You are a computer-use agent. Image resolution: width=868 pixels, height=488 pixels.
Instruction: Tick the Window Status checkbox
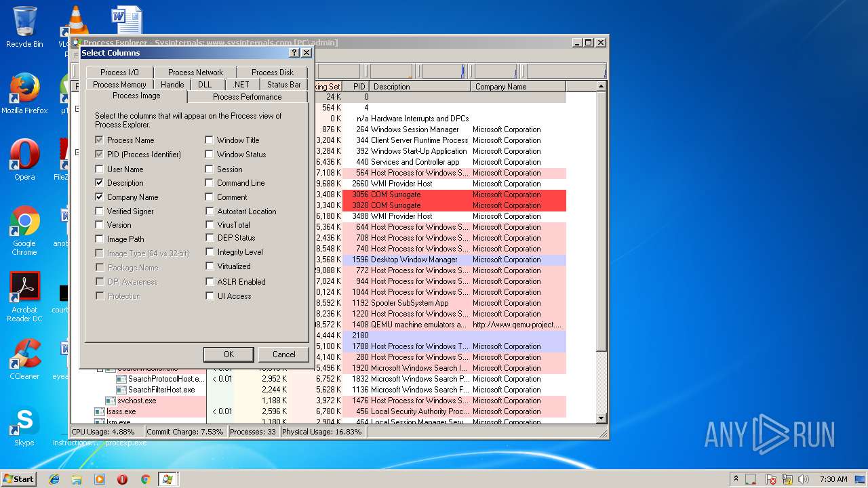coord(210,154)
